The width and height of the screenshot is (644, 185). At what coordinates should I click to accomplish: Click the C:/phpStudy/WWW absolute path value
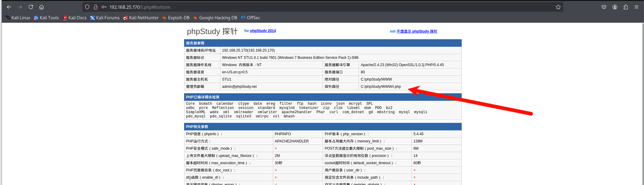(x=376, y=79)
